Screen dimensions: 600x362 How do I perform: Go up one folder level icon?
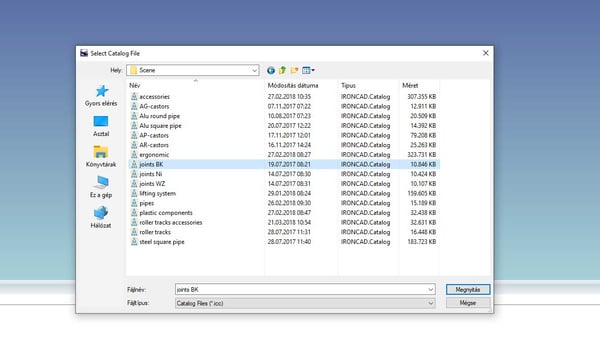(x=282, y=70)
